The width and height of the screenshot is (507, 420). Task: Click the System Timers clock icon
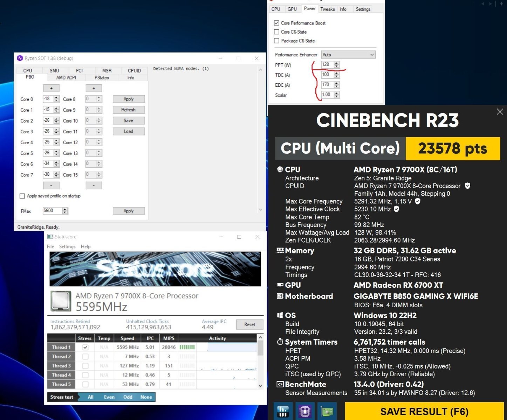280,342
